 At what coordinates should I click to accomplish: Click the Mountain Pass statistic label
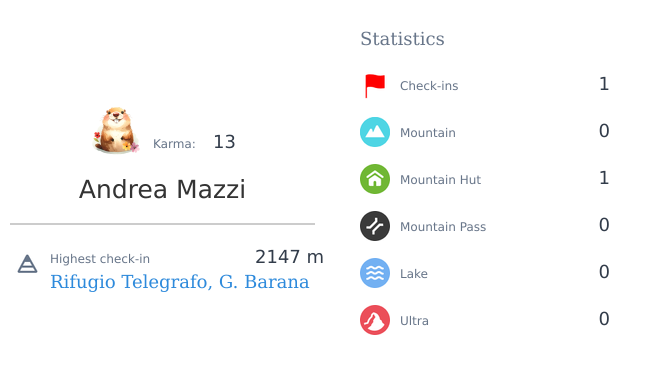(443, 227)
